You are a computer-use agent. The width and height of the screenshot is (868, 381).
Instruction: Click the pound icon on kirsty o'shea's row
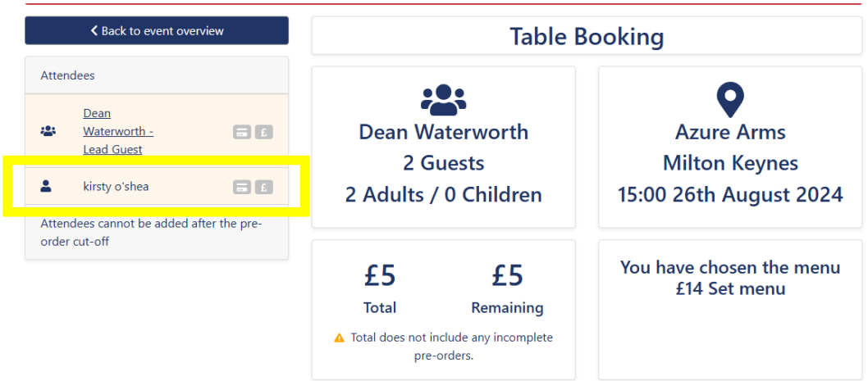pos(263,187)
